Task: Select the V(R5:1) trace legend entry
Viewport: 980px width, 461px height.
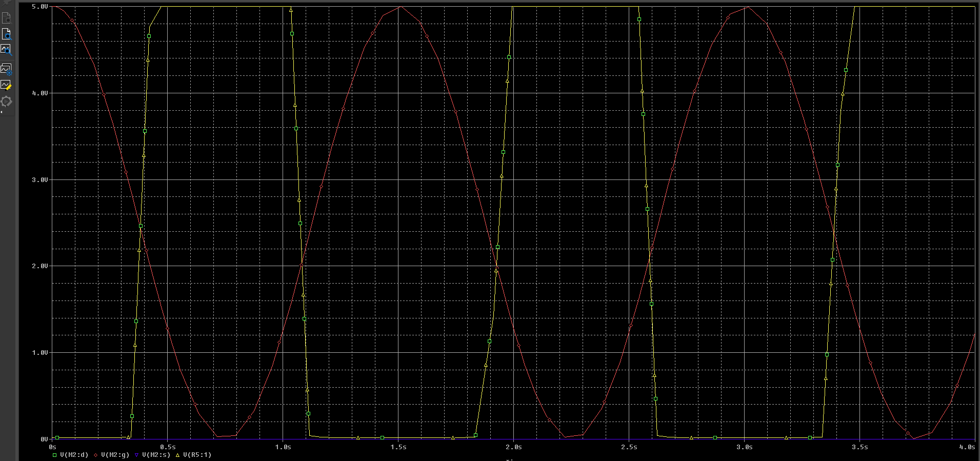Action: (193, 455)
